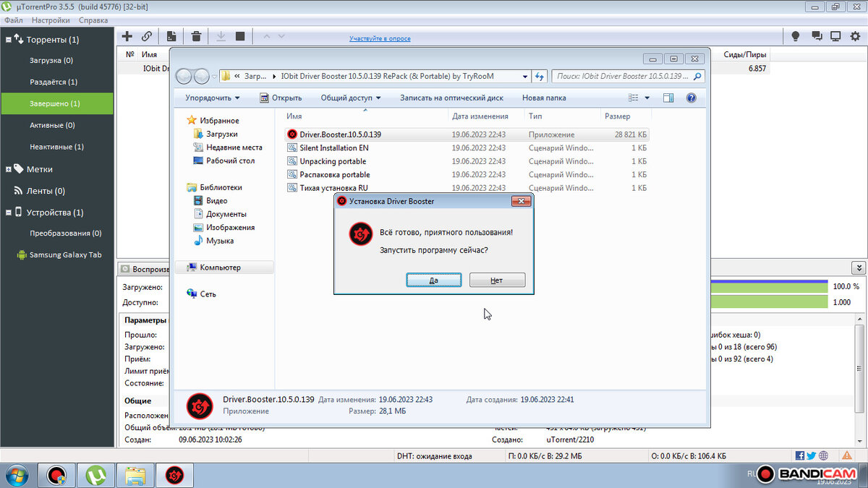The height and width of the screenshot is (488, 868).
Task: Toggle the Explorer preview pane icon
Action: [x=668, y=98]
